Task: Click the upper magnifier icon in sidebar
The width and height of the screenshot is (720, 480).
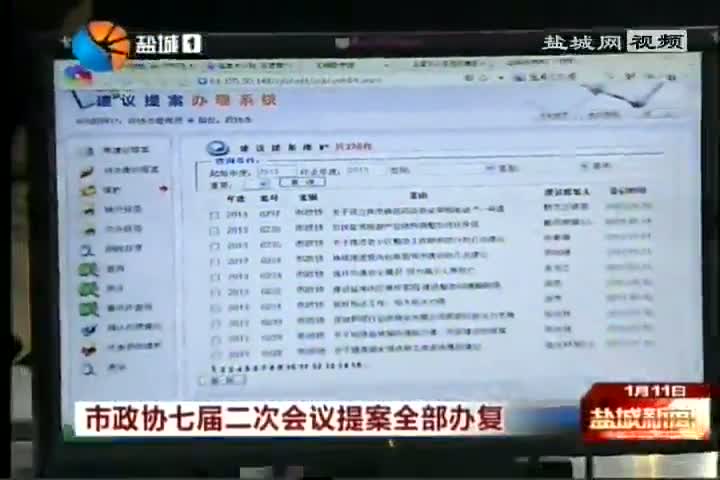Action: click(x=87, y=250)
